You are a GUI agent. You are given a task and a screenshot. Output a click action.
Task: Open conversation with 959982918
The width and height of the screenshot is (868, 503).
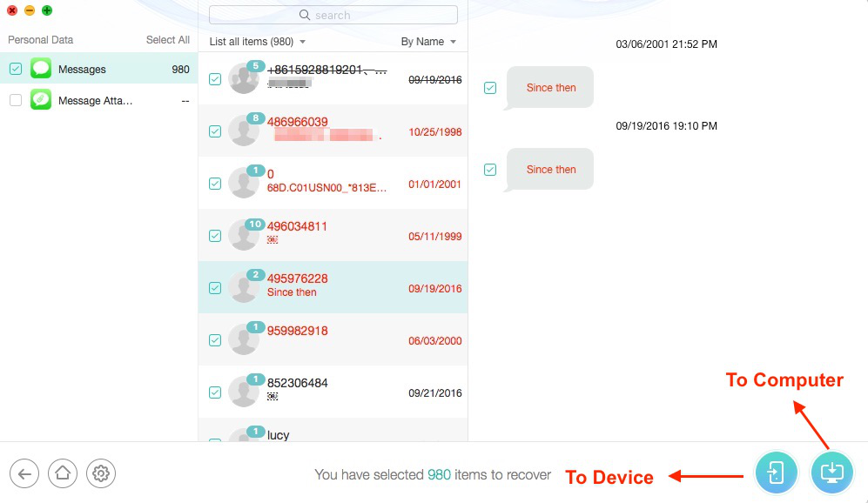click(333, 340)
